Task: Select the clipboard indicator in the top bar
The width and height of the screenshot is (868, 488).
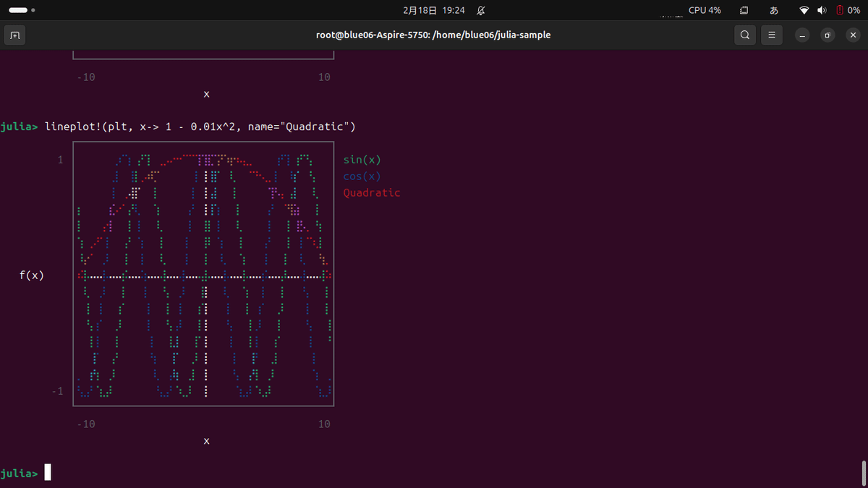Action: pos(743,10)
